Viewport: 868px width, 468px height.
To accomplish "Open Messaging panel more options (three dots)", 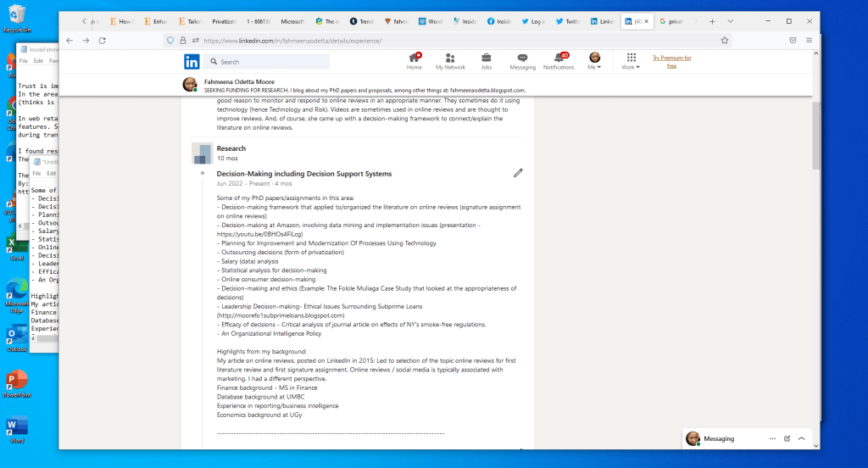I will [772, 438].
